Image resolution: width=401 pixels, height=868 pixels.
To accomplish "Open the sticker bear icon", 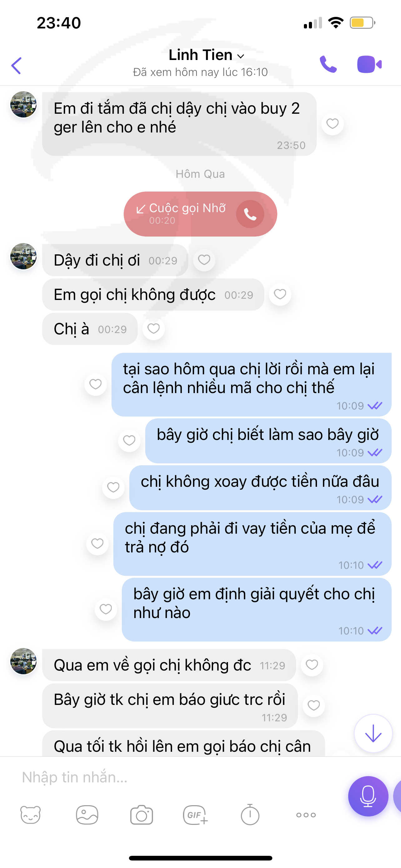I will point(31,815).
